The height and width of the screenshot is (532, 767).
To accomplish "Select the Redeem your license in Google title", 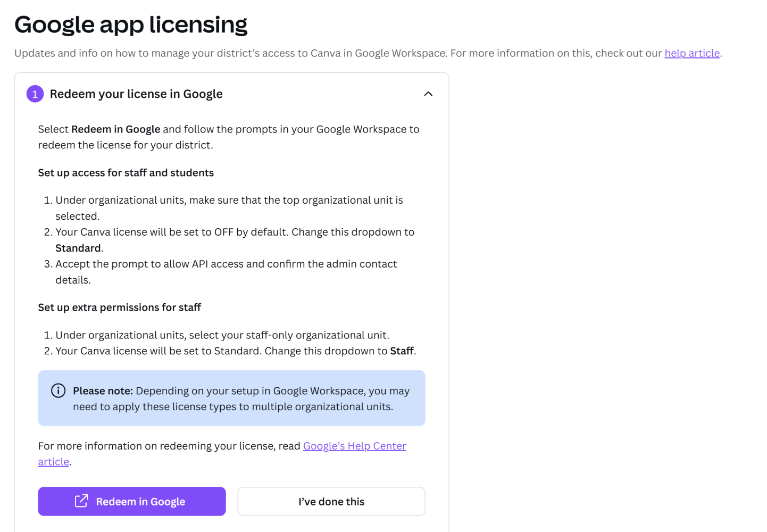I will click(x=136, y=94).
